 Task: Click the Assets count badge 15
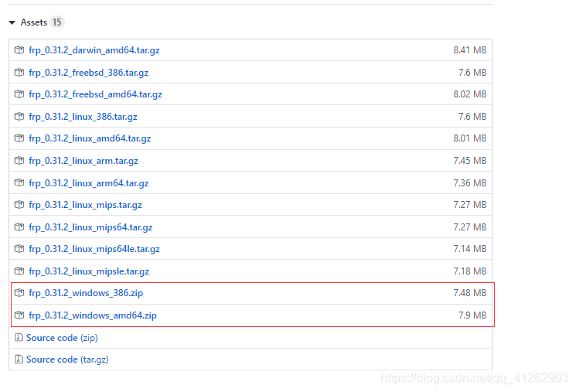point(57,22)
